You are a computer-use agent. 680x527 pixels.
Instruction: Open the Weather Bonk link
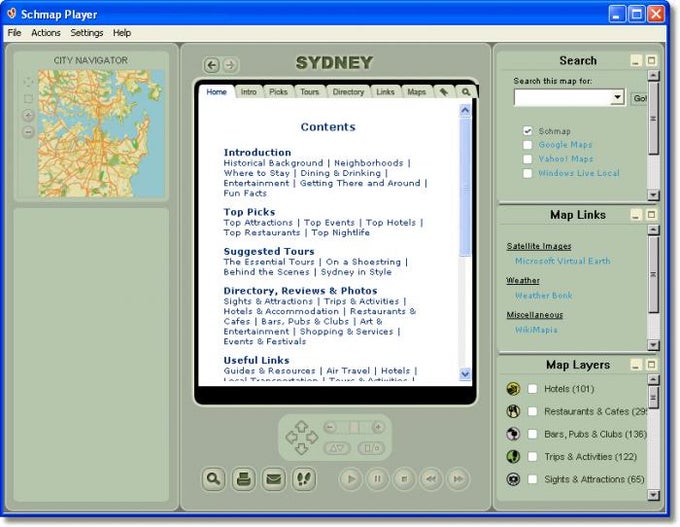tap(543, 295)
